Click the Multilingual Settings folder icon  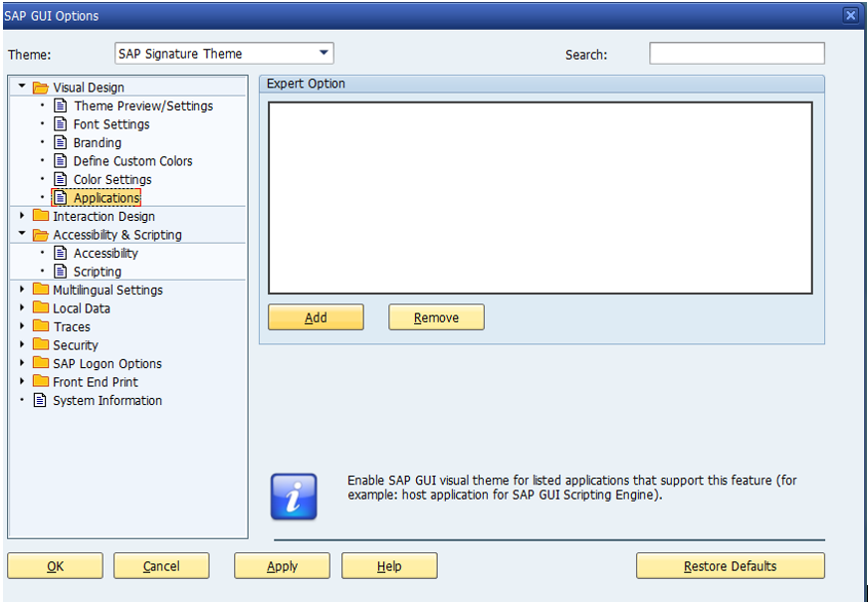41,290
